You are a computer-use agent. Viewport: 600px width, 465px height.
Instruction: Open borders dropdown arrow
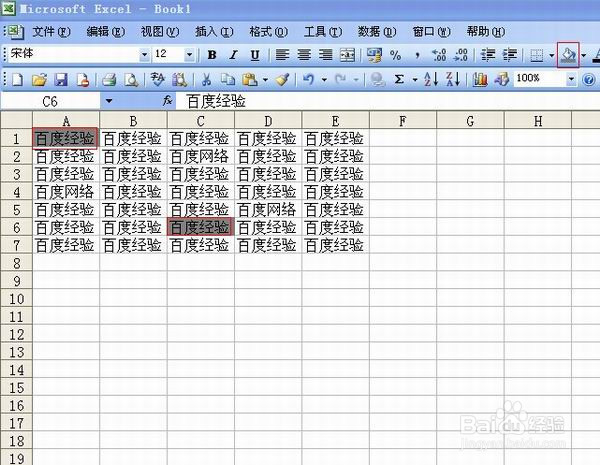tap(551, 55)
